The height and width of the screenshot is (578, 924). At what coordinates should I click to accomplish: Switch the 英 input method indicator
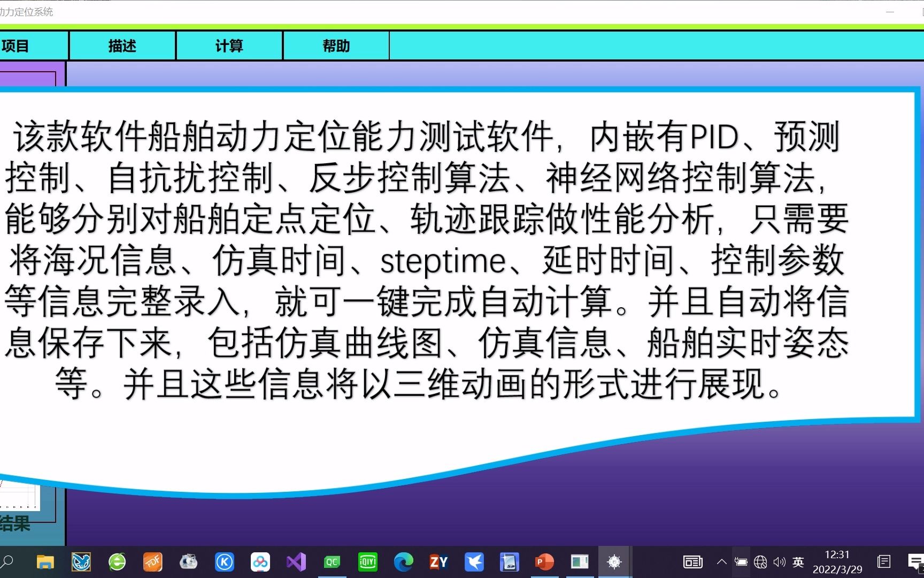[x=798, y=562]
